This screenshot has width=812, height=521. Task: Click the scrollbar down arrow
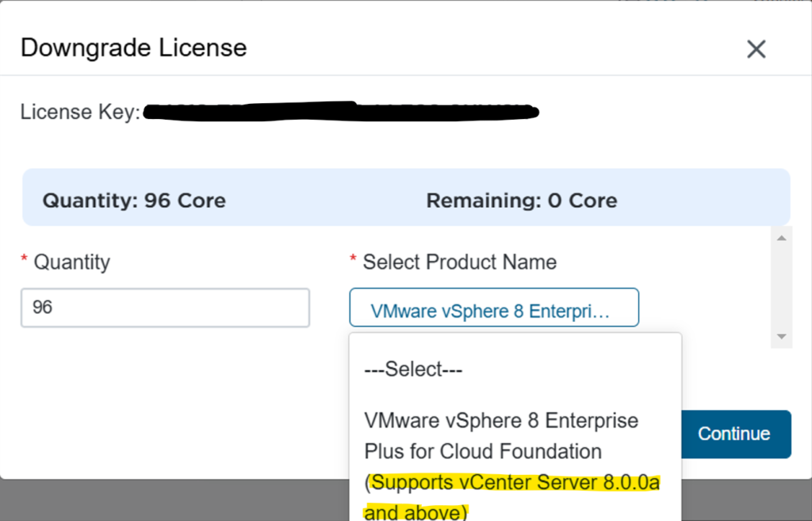[x=781, y=337]
